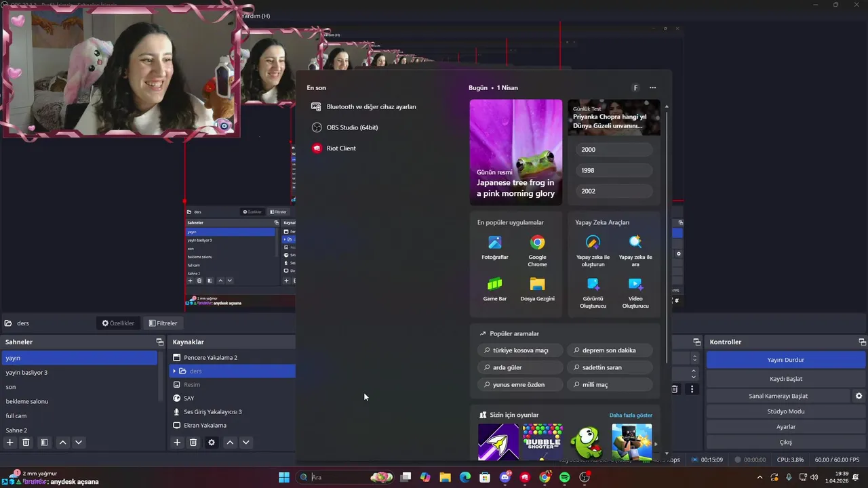The width and height of the screenshot is (868, 488).
Task: Open the transition type dropdown arrows
Action: click(694, 358)
